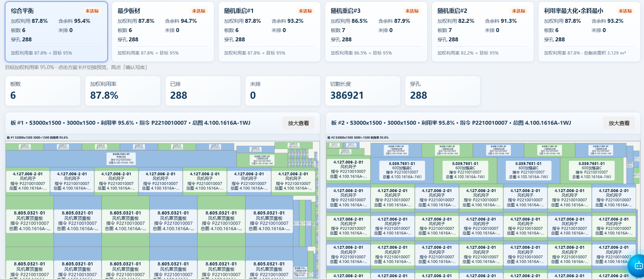This screenshot has height=279, width=644.
Task: Click the 穿孔 288 summary tile
Action: 443,91
